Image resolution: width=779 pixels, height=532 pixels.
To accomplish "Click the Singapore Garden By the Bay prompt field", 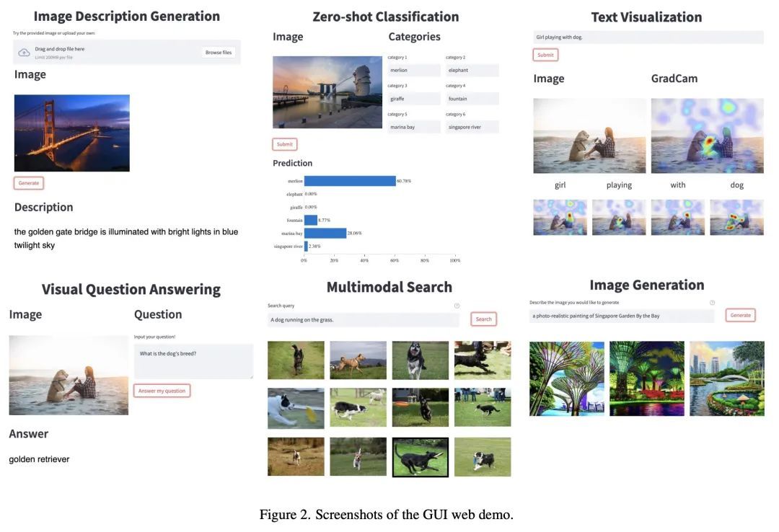I will click(621, 316).
